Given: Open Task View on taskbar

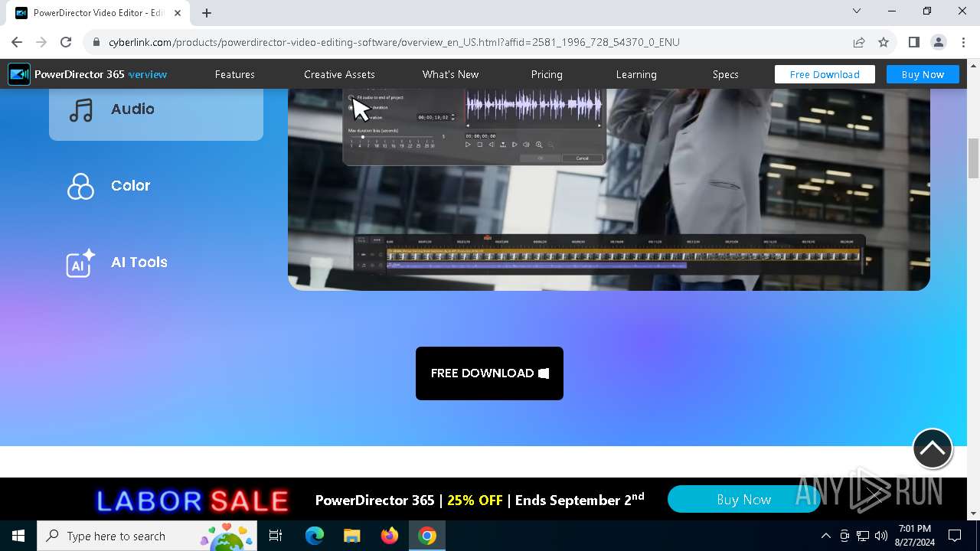Looking at the screenshot, I should point(276,536).
